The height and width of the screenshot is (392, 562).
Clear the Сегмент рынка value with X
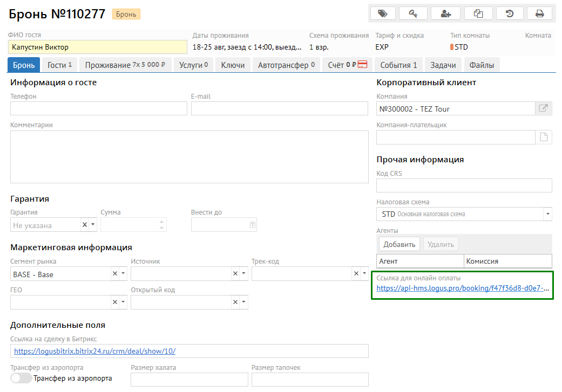(x=114, y=274)
